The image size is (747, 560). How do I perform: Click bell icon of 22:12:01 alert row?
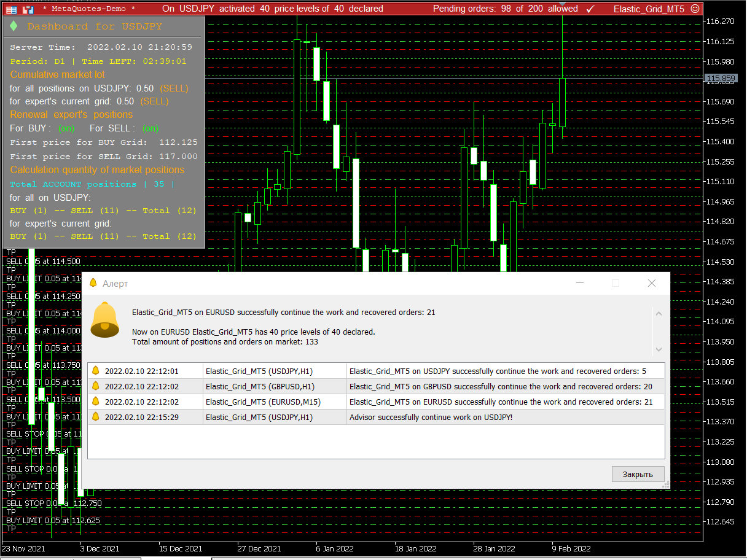(x=95, y=371)
